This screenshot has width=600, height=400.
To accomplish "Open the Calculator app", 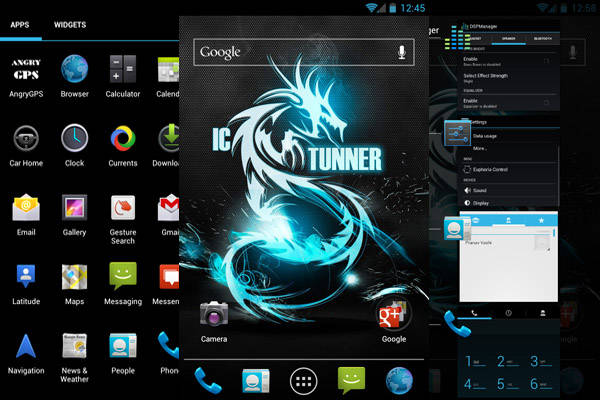I will click(123, 76).
